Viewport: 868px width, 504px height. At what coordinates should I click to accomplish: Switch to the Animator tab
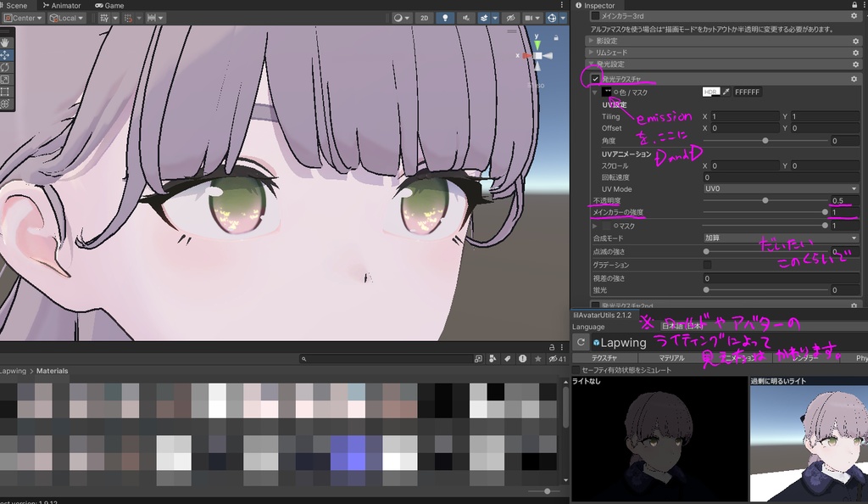[x=62, y=5]
